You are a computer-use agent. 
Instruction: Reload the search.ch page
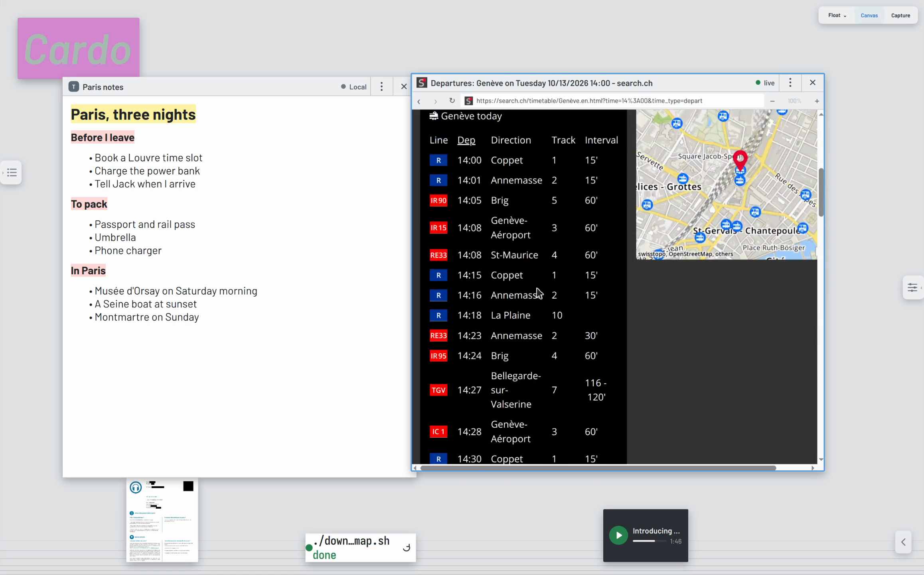pos(452,101)
